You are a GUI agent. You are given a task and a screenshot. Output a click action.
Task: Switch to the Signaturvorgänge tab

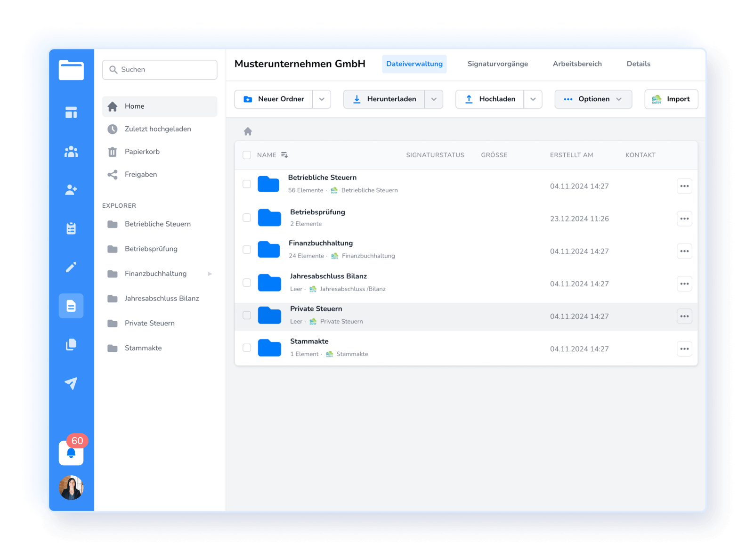tap(497, 64)
